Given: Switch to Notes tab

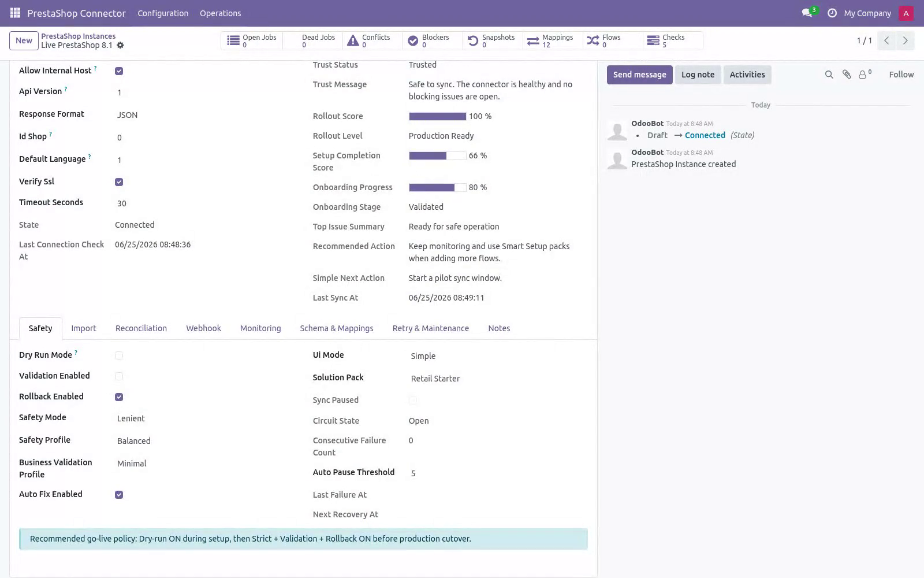Looking at the screenshot, I should tap(499, 328).
